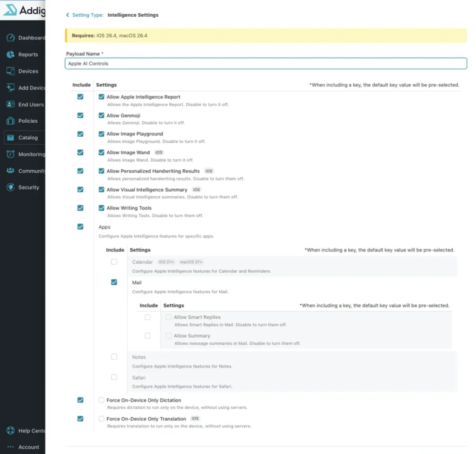Uncheck Include for Mail app

coord(114,282)
